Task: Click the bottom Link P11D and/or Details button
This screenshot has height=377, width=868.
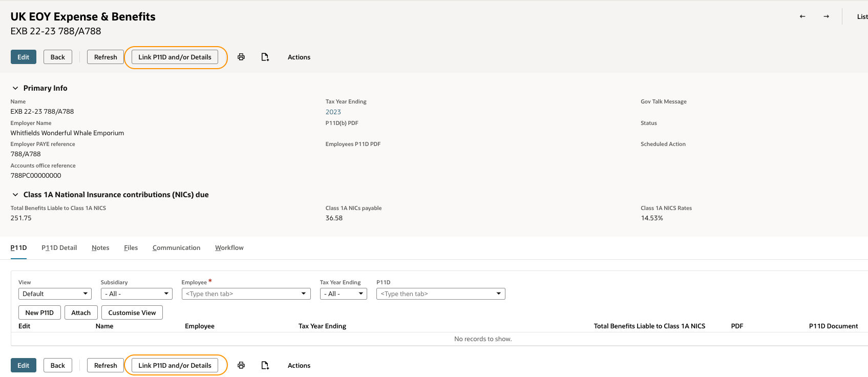Action: [x=175, y=365]
